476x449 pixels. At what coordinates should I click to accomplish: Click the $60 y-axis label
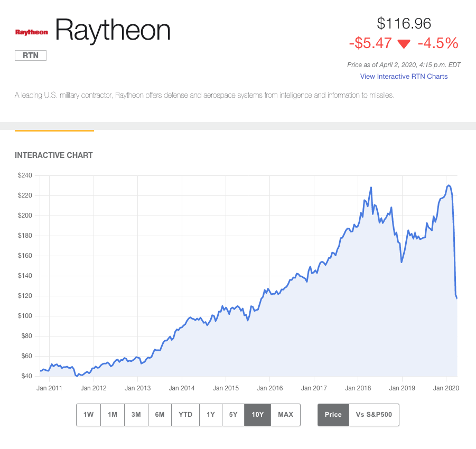coord(27,356)
